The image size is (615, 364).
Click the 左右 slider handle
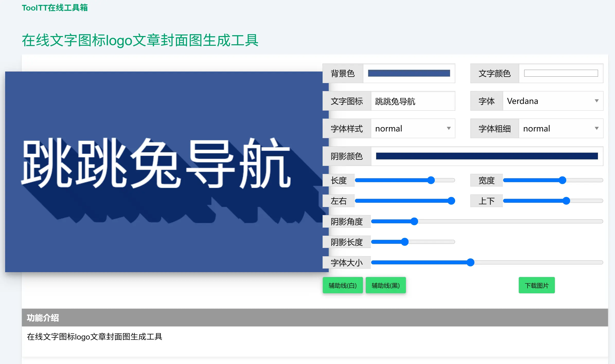click(451, 201)
